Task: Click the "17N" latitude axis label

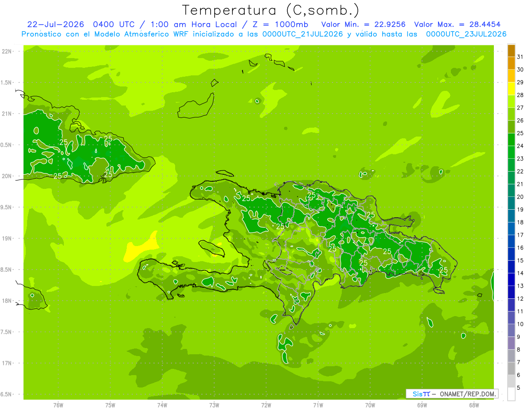Action: 8,363
